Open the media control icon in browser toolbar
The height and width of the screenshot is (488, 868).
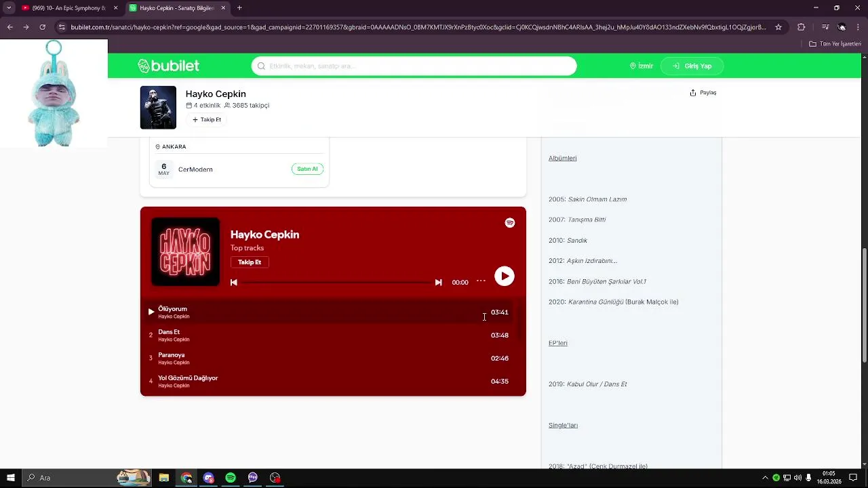point(825,27)
